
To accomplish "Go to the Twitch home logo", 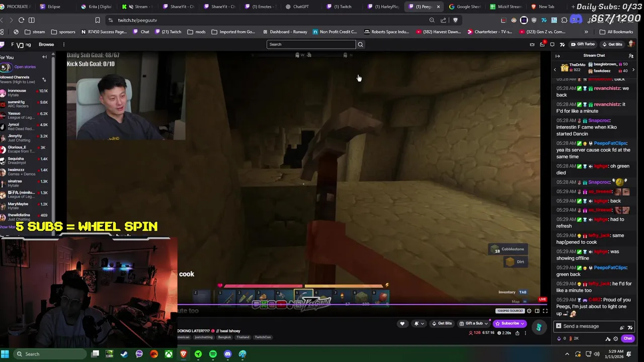I will tap(2, 44).
